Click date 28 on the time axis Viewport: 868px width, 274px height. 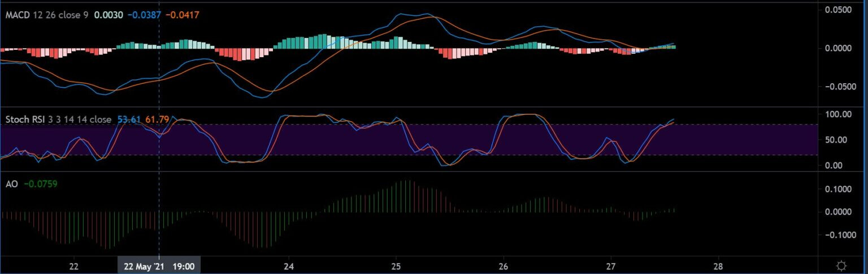718,266
